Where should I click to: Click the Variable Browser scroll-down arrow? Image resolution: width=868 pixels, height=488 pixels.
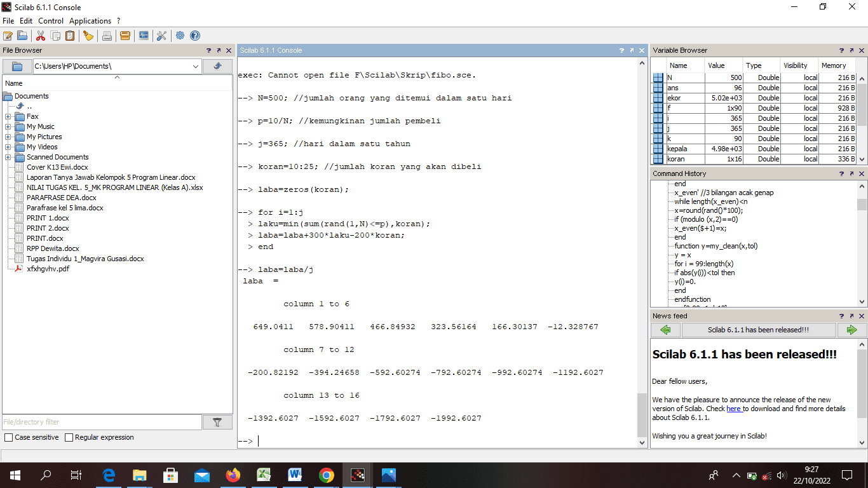(862, 160)
